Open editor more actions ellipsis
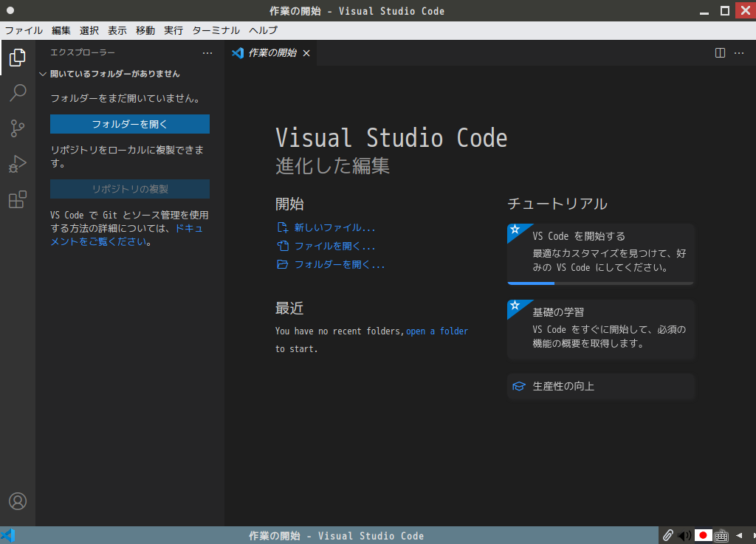This screenshot has width=756, height=544. click(x=738, y=53)
